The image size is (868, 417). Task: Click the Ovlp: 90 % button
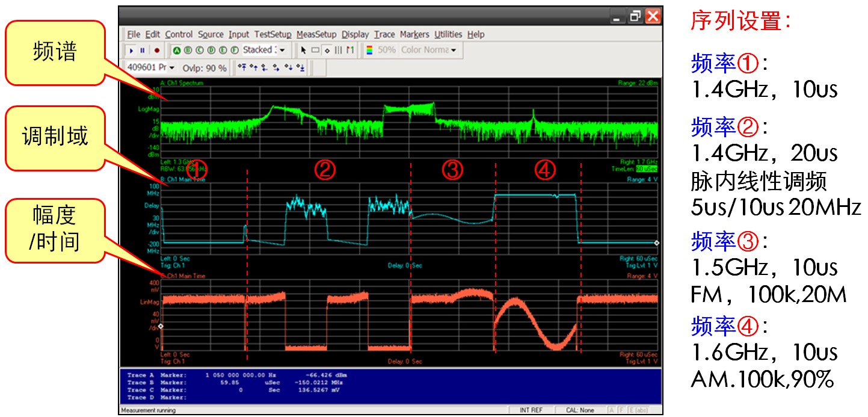(205, 68)
